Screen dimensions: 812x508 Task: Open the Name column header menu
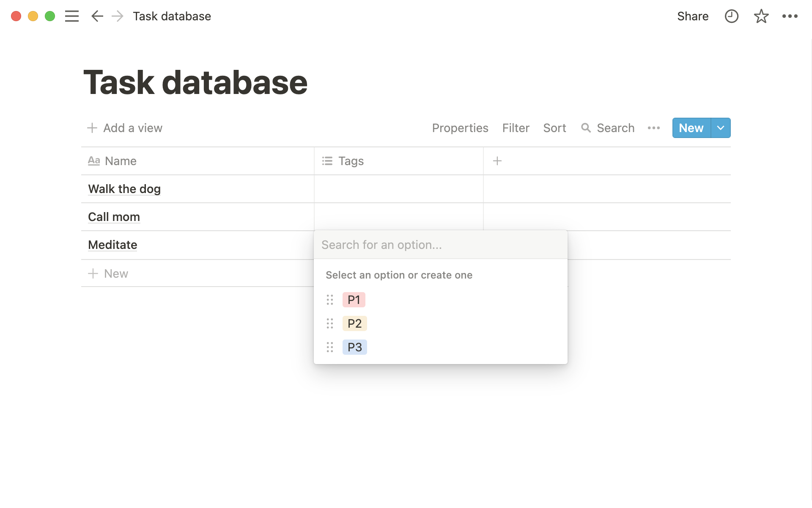pyautogui.click(x=121, y=161)
